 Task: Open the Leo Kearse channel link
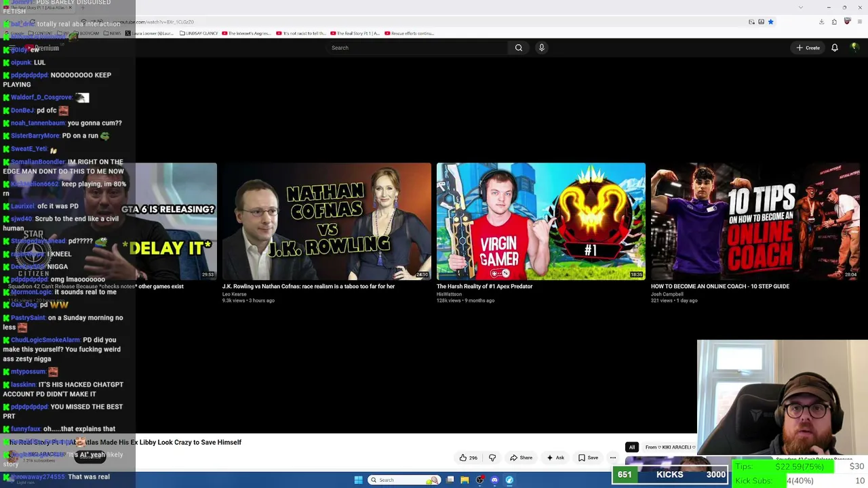pyautogui.click(x=235, y=294)
